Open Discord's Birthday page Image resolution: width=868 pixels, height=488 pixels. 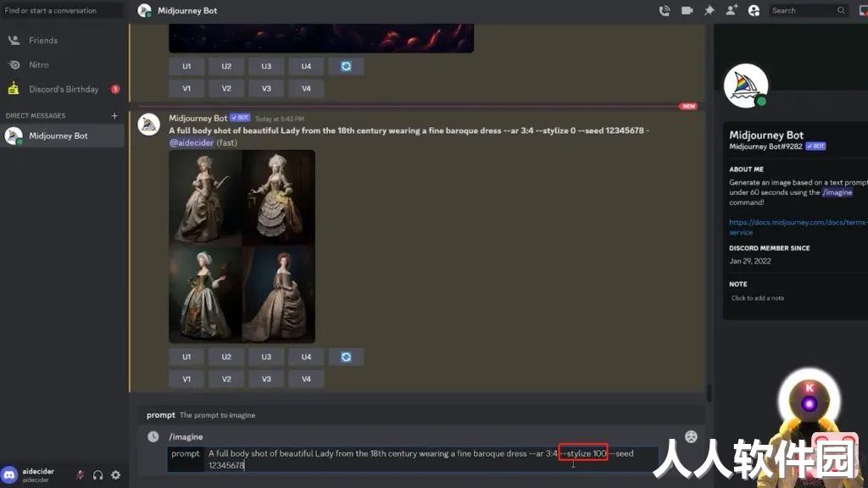(x=63, y=89)
